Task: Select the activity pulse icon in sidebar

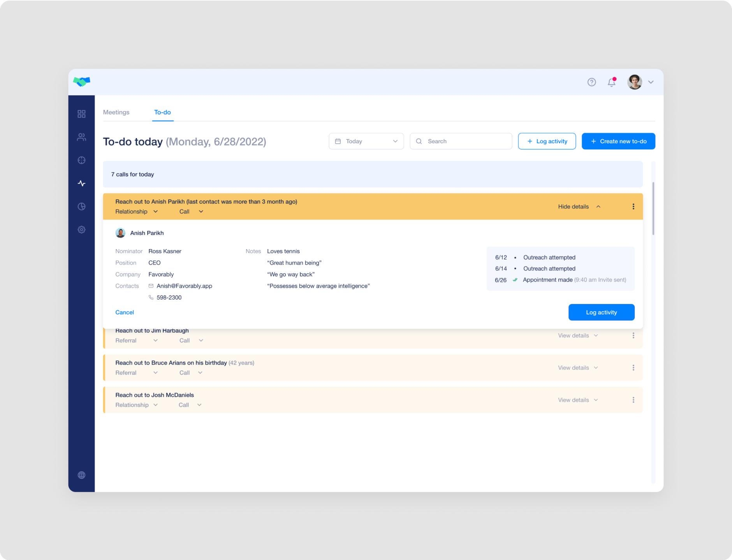Action: pos(81,183)
